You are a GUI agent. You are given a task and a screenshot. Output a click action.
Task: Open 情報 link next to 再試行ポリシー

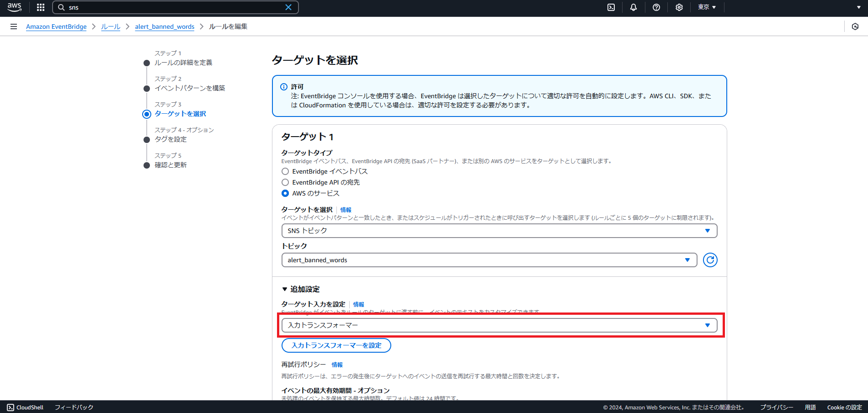point(337,365)
